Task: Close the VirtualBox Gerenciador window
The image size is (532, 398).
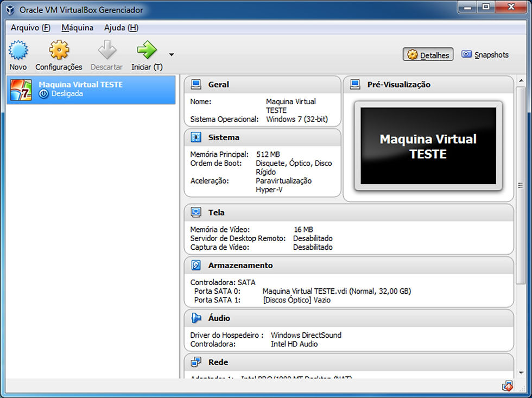Action: click(x=511, y=7)
